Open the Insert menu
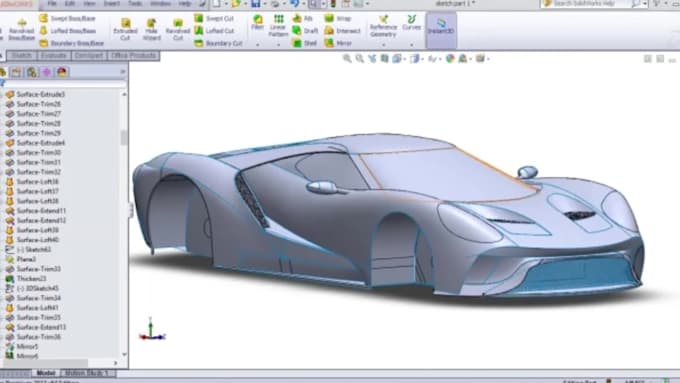The width and height of the screenshot is (680, 383). pyautogui.click(x=112, y=3)
